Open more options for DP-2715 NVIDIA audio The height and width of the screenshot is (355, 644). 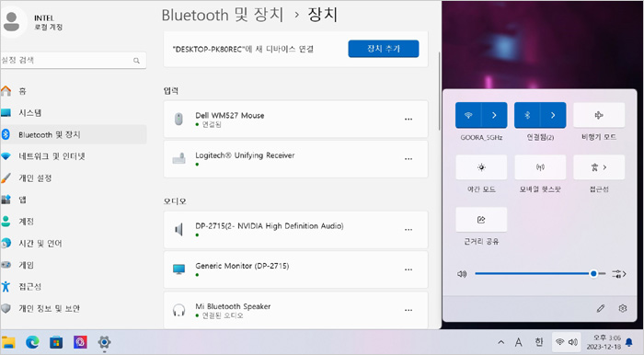click(x=408, y=230)
